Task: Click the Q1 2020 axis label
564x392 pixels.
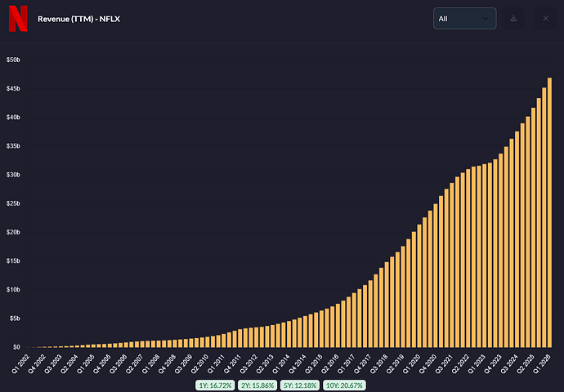Action: pyautogui.click(x=411, y=364)
